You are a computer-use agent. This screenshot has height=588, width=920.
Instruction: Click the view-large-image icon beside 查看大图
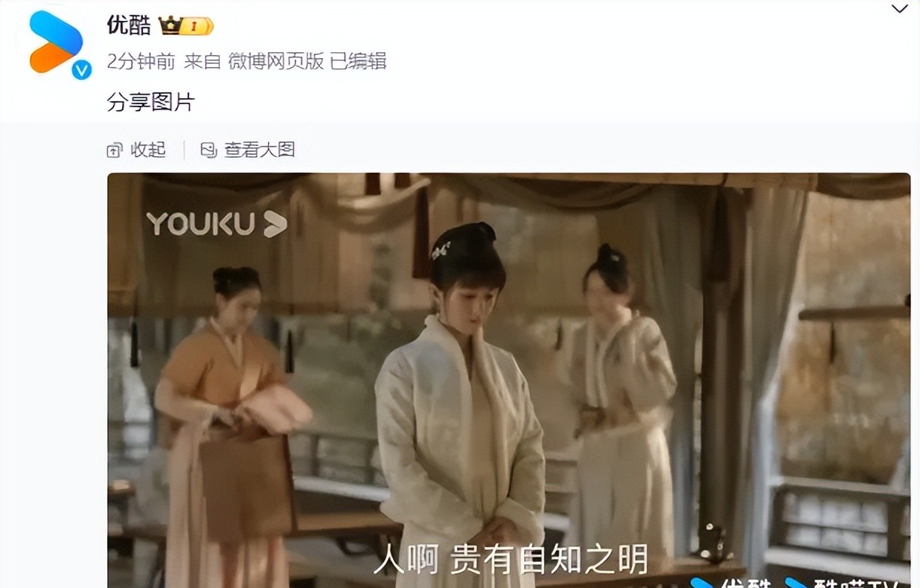[x=208, y=150]
